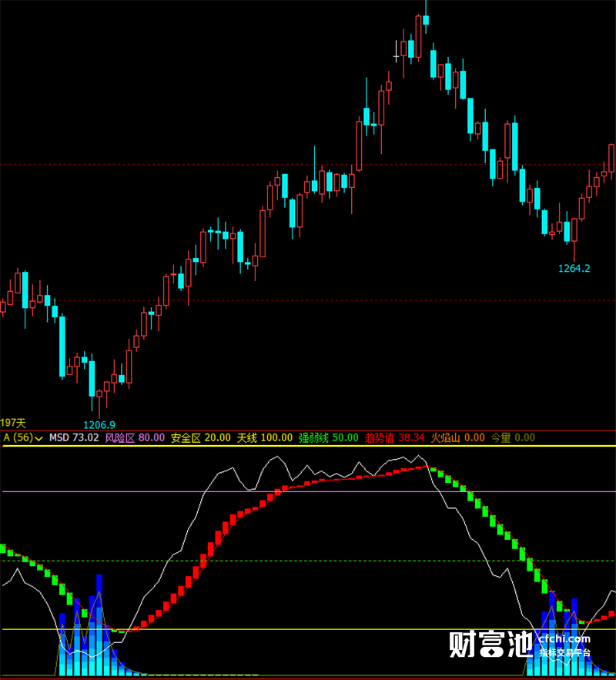Select the MSD 73.02 indicator value
This screenshot has height=680, width=616.
pyautogui.click(x=74, y=437)
